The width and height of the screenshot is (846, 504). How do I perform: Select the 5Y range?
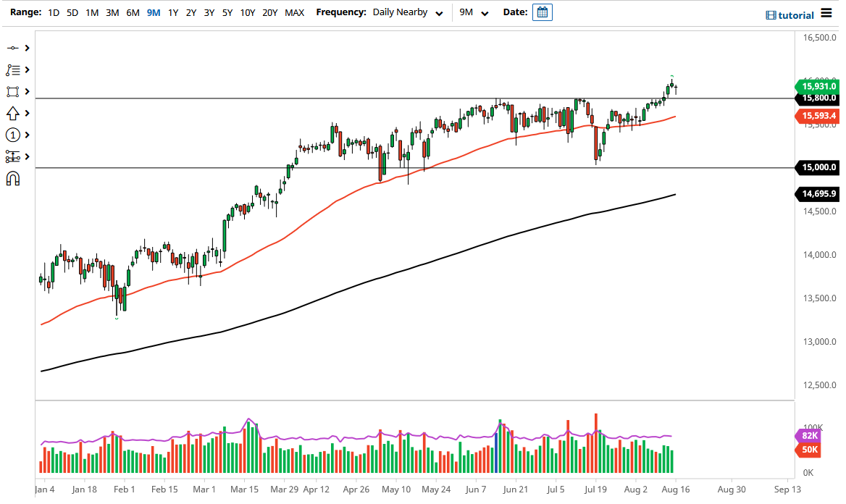[227, 12]
